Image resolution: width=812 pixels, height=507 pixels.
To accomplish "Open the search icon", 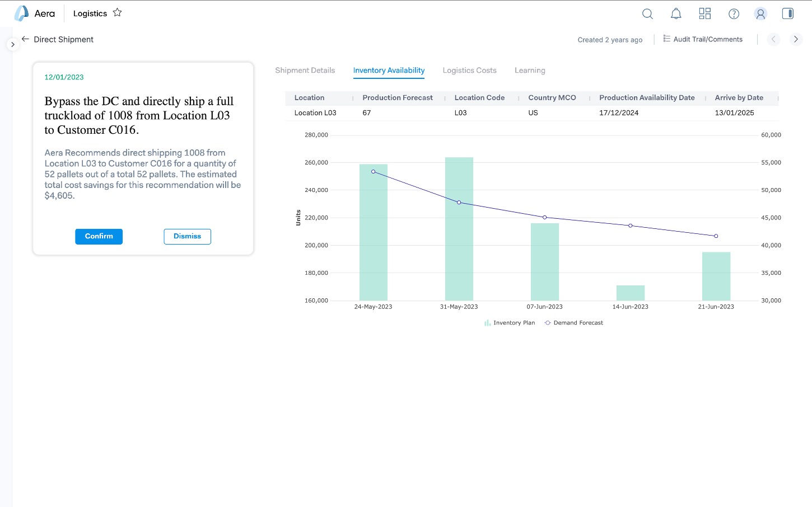I will (647, 13).
